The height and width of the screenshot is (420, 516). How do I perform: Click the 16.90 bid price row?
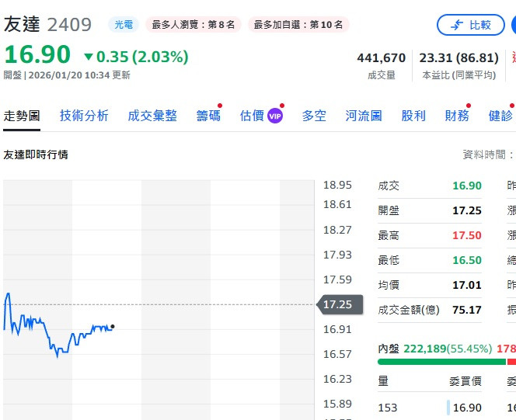pos(466,408)
